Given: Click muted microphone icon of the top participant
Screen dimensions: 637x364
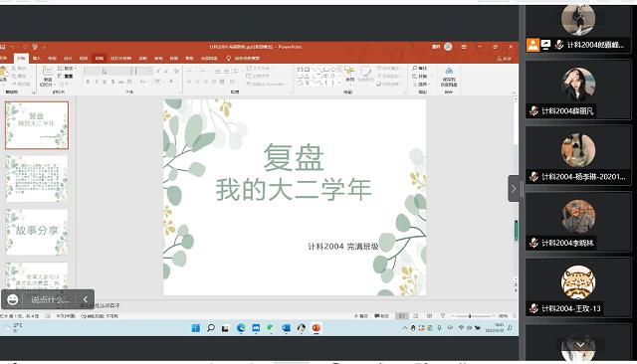Looking at the screenshot, I should (x=559, y=45).
